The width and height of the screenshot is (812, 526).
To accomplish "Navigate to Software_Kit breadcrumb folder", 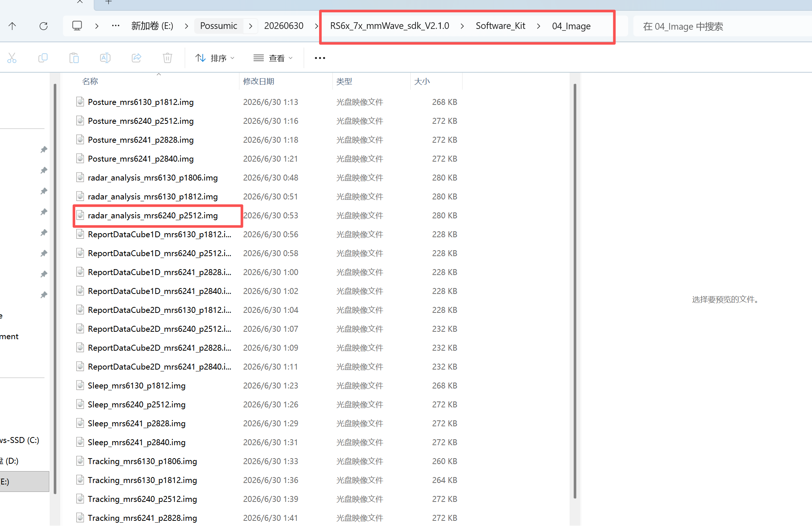I will 501,26.
